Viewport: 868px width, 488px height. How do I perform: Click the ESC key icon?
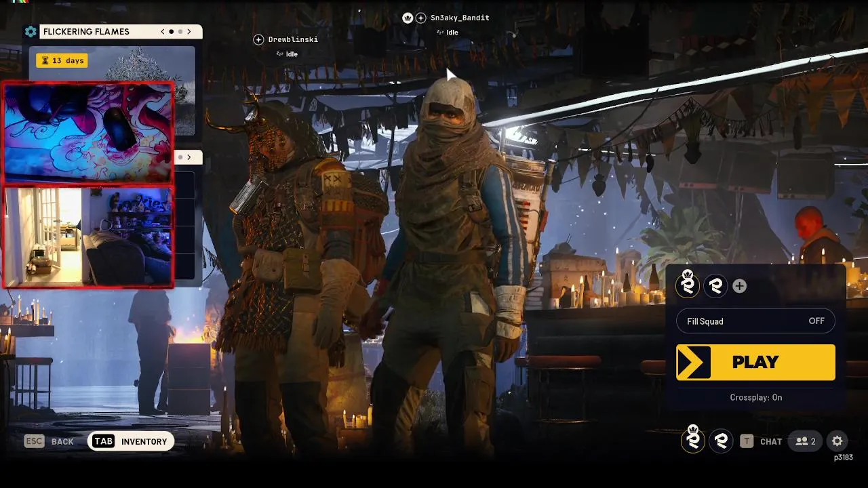(x=34, y=441)
